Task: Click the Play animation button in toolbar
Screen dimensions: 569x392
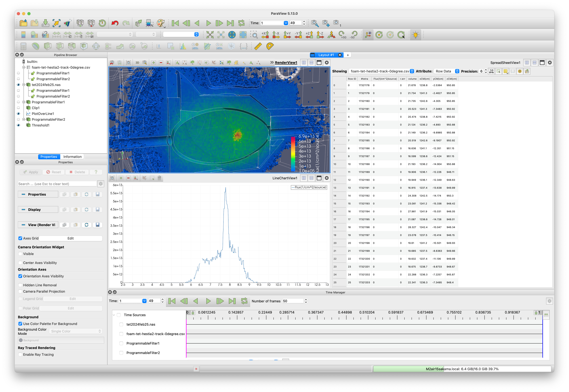Action: (x=208, y=23)
